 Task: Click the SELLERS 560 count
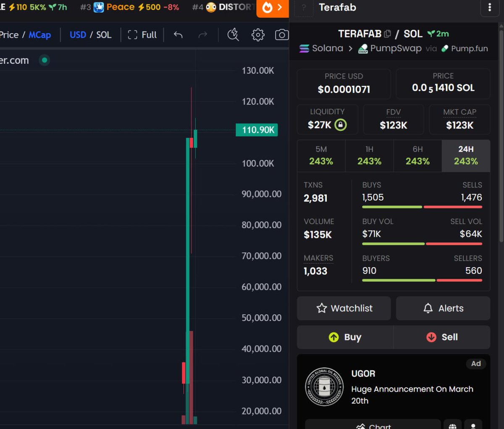(x=474, y=271)
